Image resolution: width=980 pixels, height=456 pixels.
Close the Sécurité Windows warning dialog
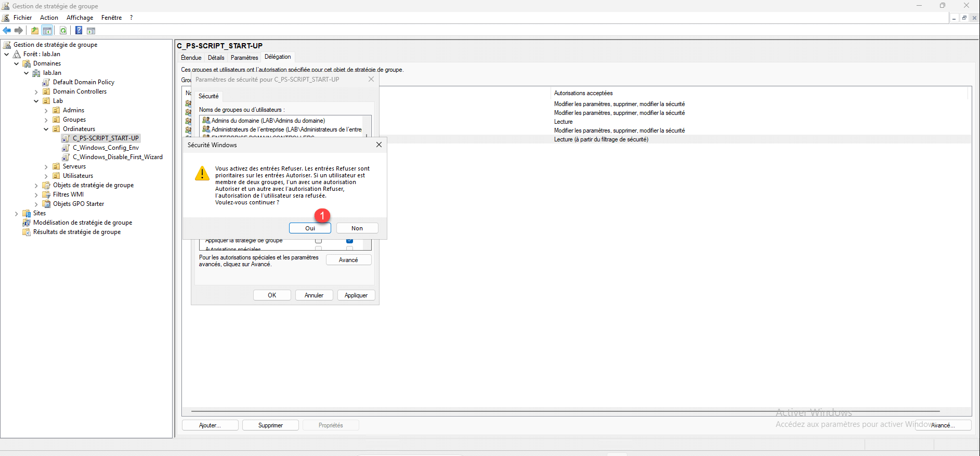coord(379,145)
